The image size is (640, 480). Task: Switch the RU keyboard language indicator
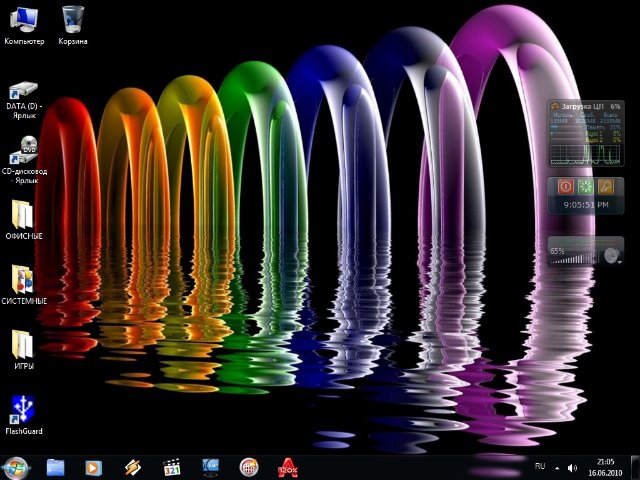(x=540, y=467)
